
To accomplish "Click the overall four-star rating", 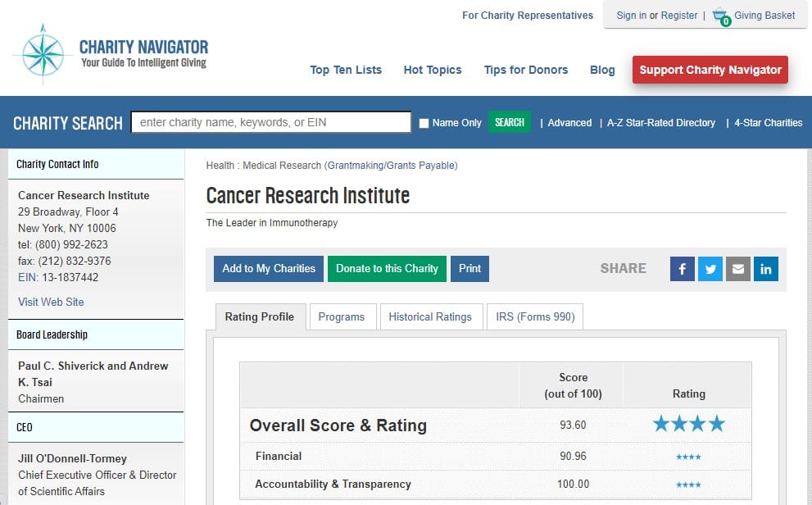I will 688,424.
